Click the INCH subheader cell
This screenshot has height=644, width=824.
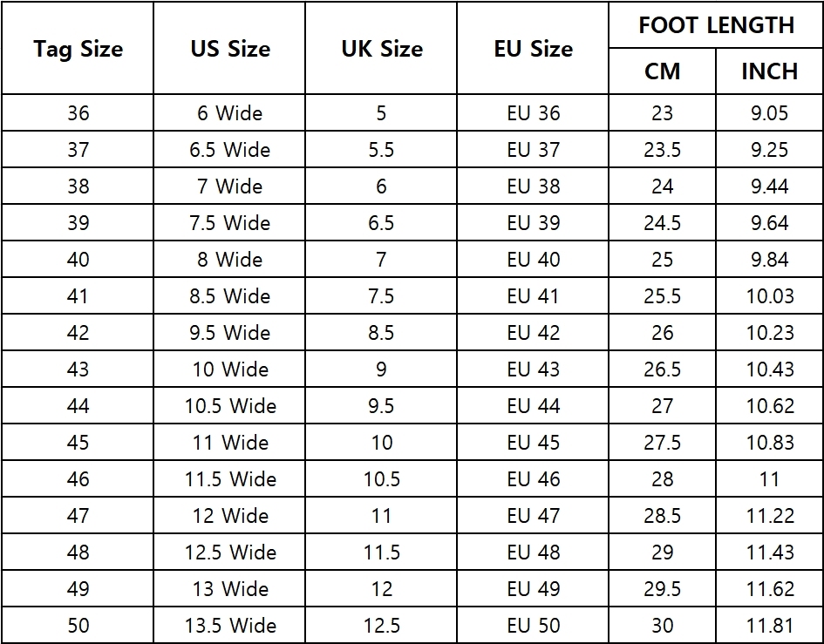[769, 71]
